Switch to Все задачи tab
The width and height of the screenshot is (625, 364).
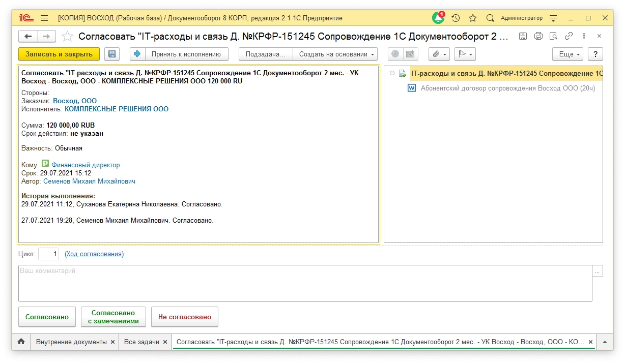pyautogui.click(x=141, y=342)
